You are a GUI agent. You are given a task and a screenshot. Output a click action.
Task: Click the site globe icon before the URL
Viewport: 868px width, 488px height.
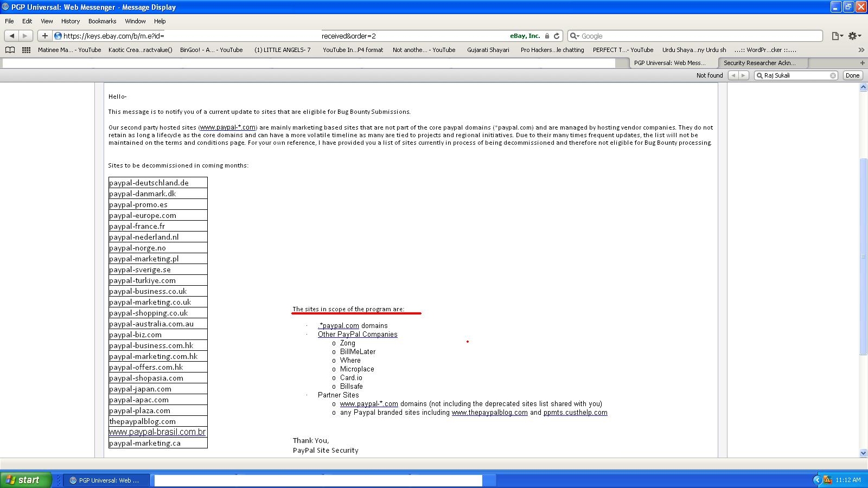(x=58, y=36)
